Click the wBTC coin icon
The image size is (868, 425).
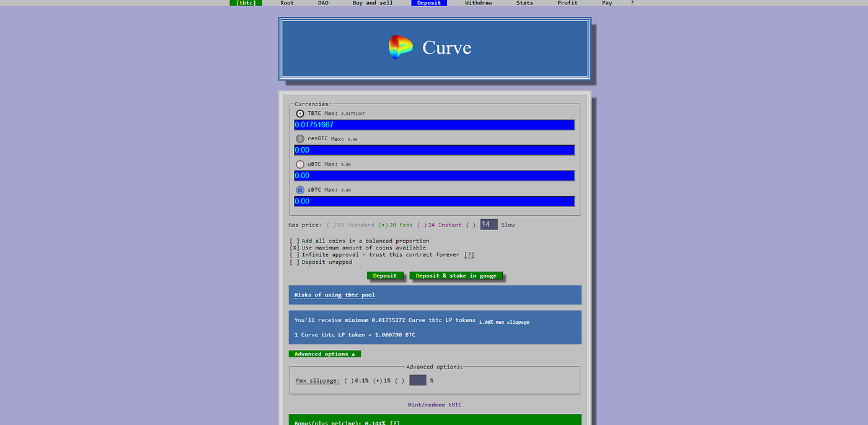point(300,164)
